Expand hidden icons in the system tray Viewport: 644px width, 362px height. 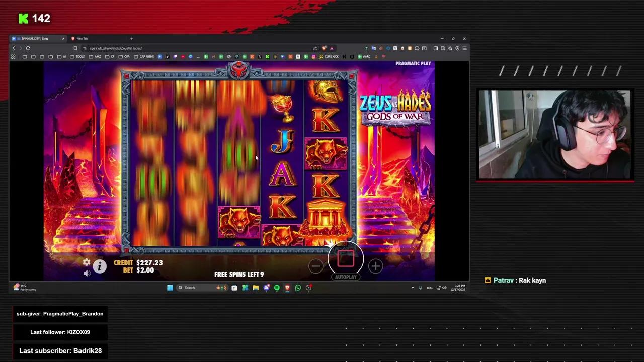click(413, 287)
